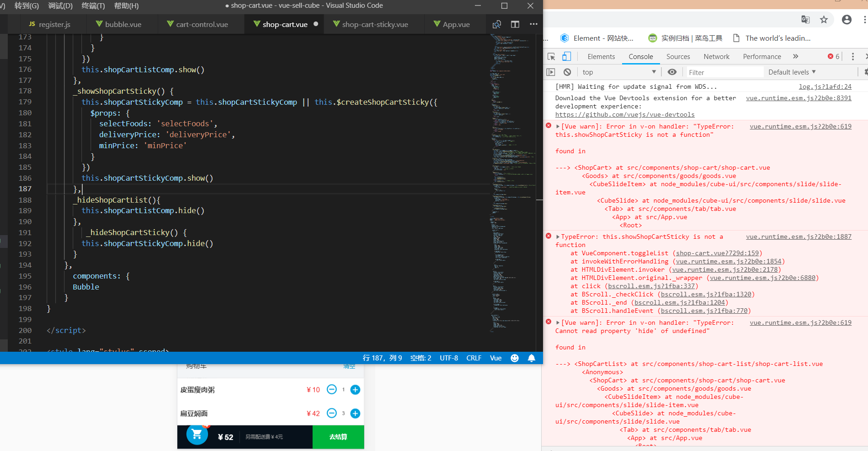Clear console with the ban icon
Image resolution: width=868 pixels, height=451 pixels.
[x=567, y=72]
